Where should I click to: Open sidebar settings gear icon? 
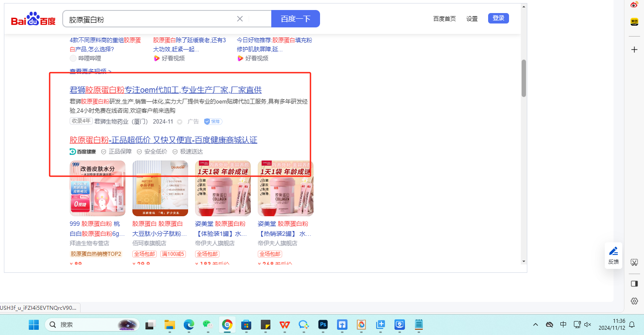(634, 301)
